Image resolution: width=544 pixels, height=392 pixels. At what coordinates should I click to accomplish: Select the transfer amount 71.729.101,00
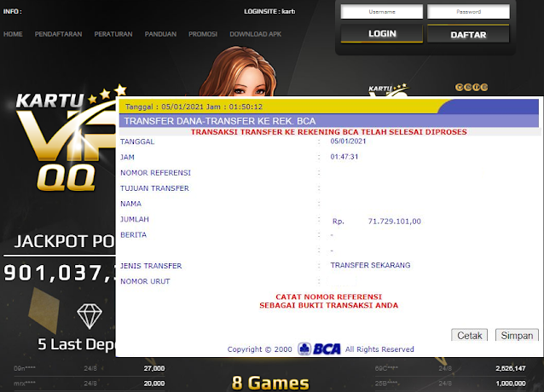pyautogui.click(x=395, y=221)
